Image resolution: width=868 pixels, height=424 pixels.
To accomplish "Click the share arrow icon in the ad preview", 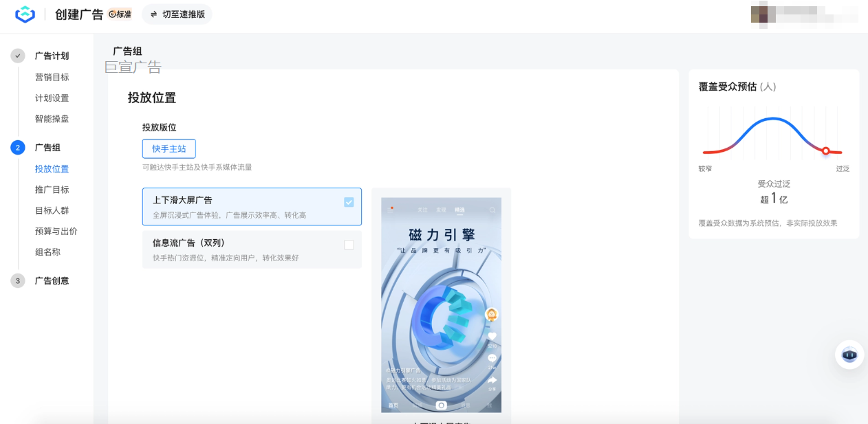I will 492,381.
